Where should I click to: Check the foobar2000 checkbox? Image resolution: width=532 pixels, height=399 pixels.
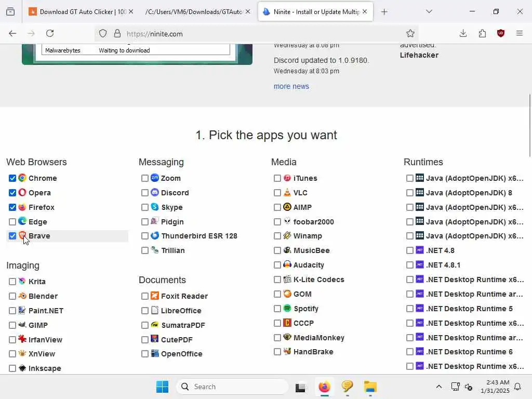coord(277,221)
